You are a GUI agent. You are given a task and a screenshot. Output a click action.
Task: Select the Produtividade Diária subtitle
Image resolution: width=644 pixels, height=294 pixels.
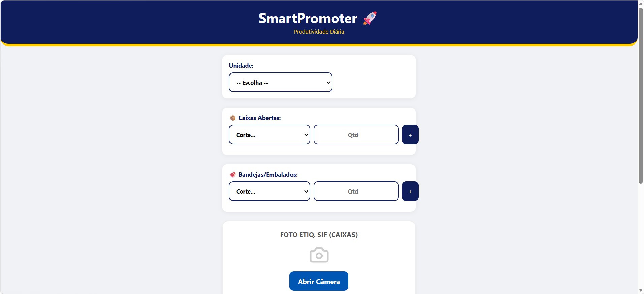pyautogui.click(x=318, y=31)
